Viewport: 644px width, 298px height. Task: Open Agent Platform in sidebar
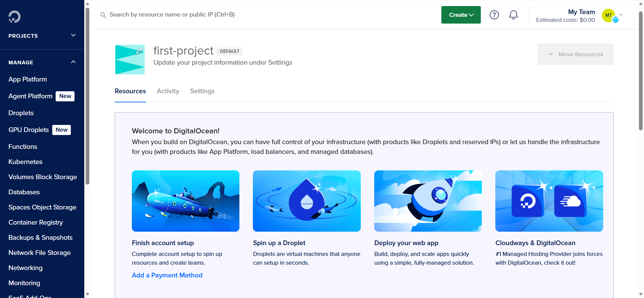(30, 96)
